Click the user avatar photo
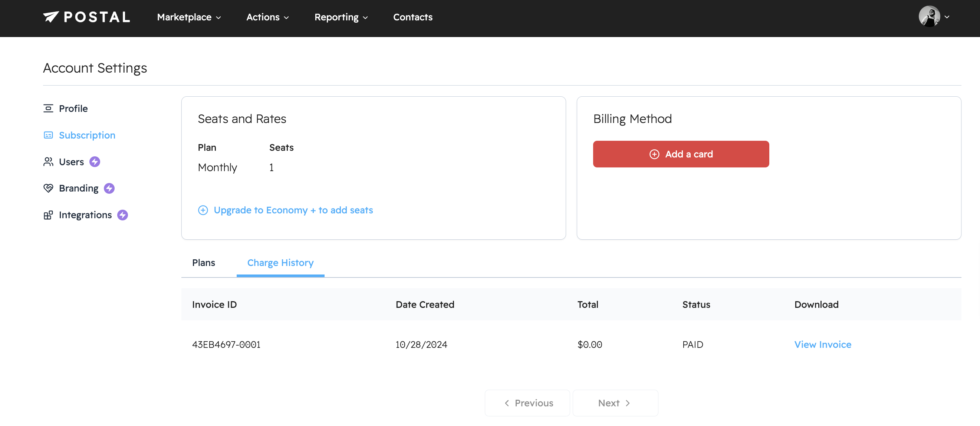980x426 pixels. click(x=929, y=17)
